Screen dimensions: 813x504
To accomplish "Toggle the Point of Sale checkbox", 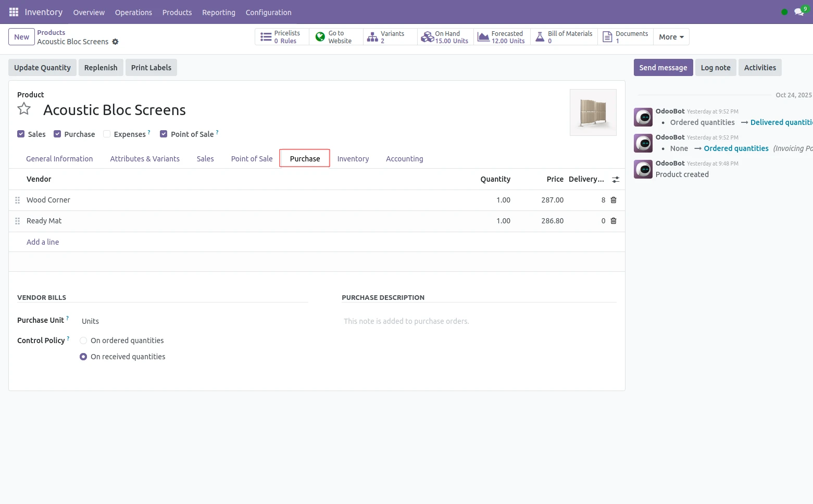I will click(164, 134).
